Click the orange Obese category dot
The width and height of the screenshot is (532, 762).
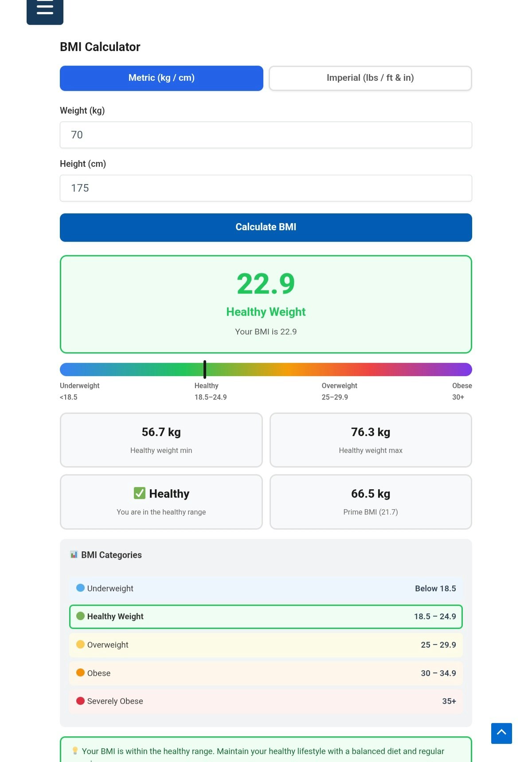tap(80, 672)
